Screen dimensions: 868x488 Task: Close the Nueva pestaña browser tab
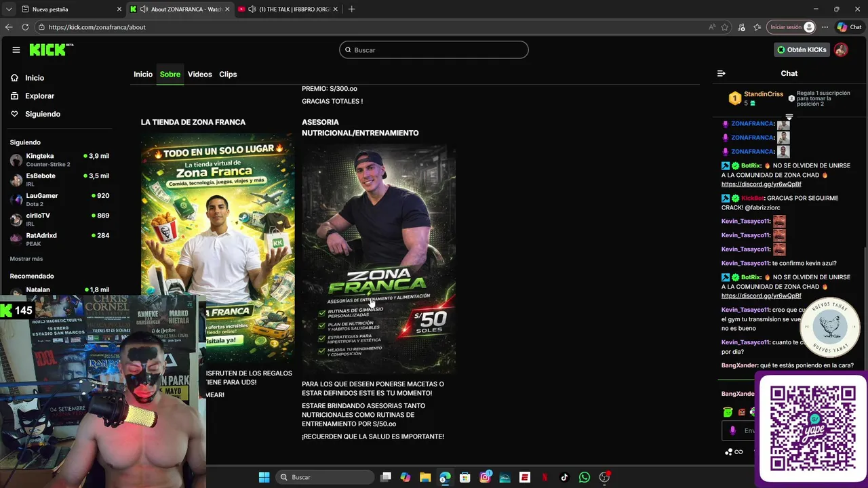click(119, 9)
